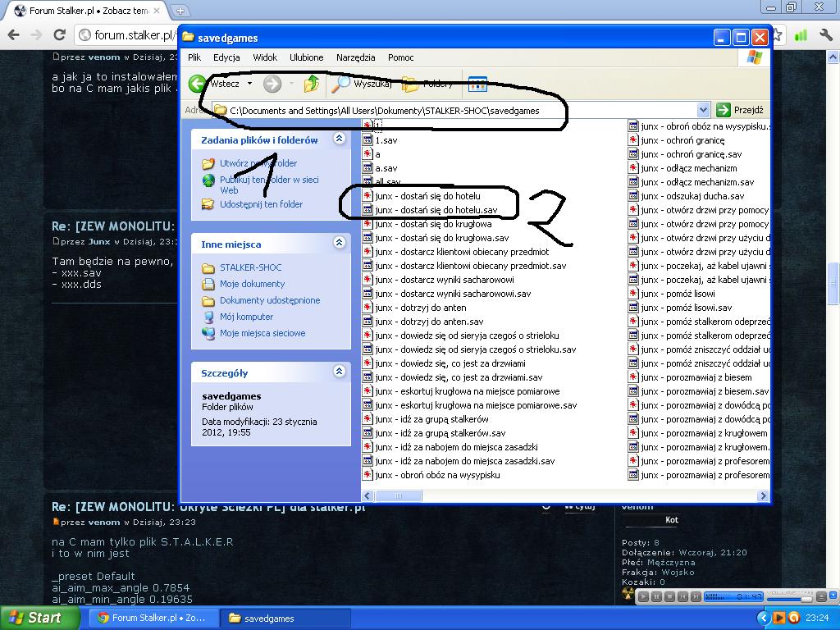
Task: Click Chrome's forward navigation arrow
Action: click(36, 35)
